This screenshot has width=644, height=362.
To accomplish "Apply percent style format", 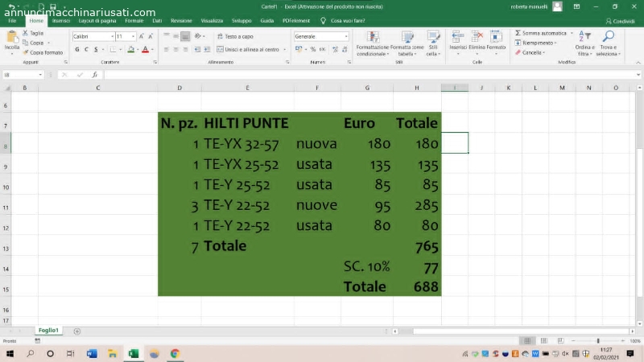I will click(x=313, y=49).
